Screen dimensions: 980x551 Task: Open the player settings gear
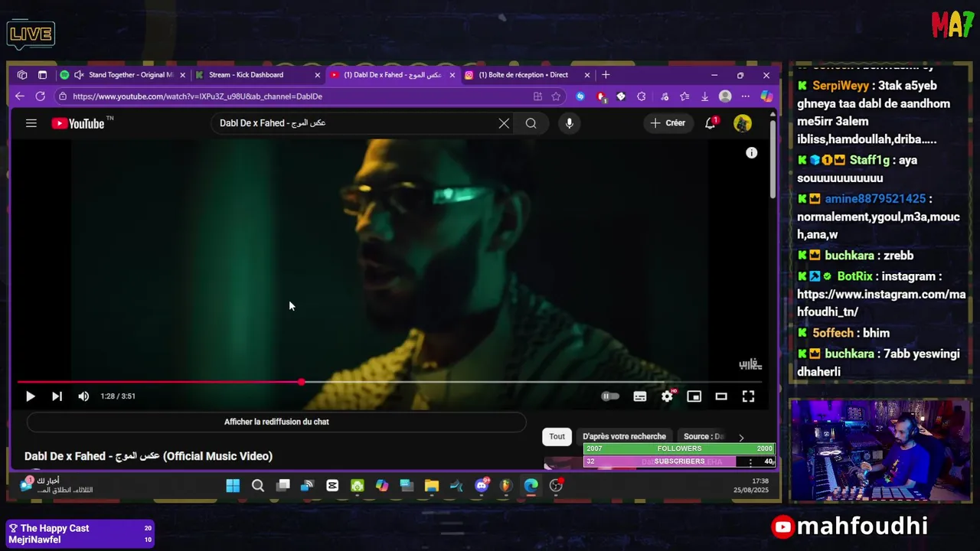point(668,396)
